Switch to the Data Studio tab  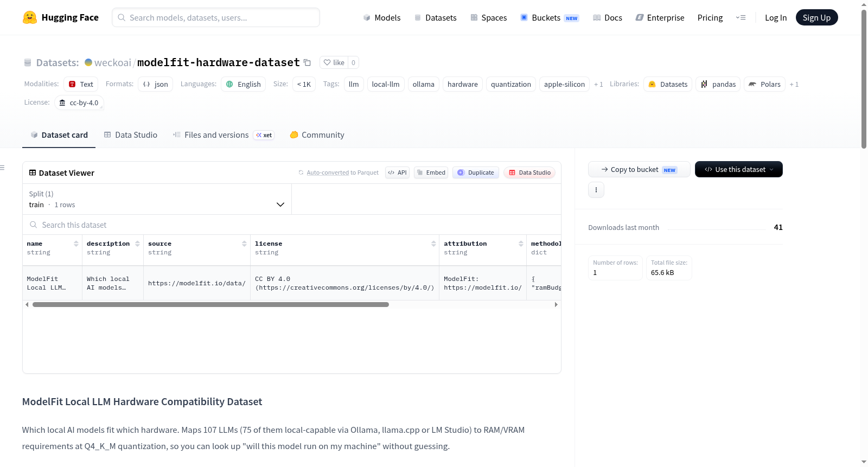[130, 135]
